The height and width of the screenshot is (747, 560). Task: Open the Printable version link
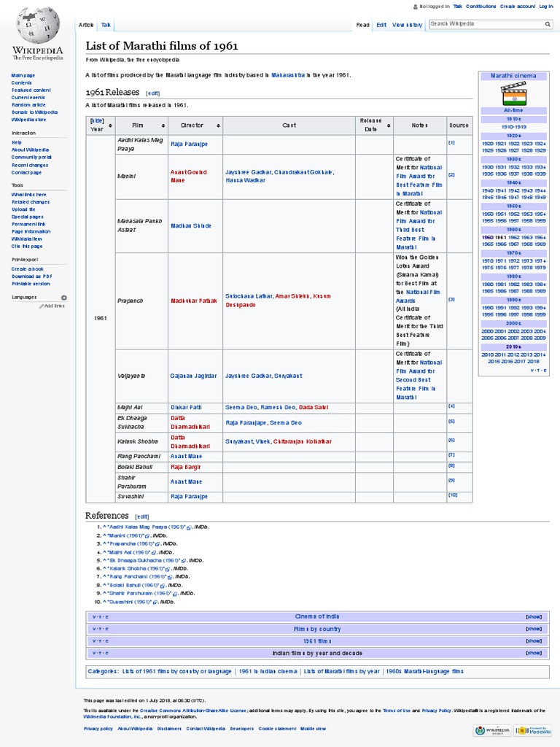click(x=31, y=284)
